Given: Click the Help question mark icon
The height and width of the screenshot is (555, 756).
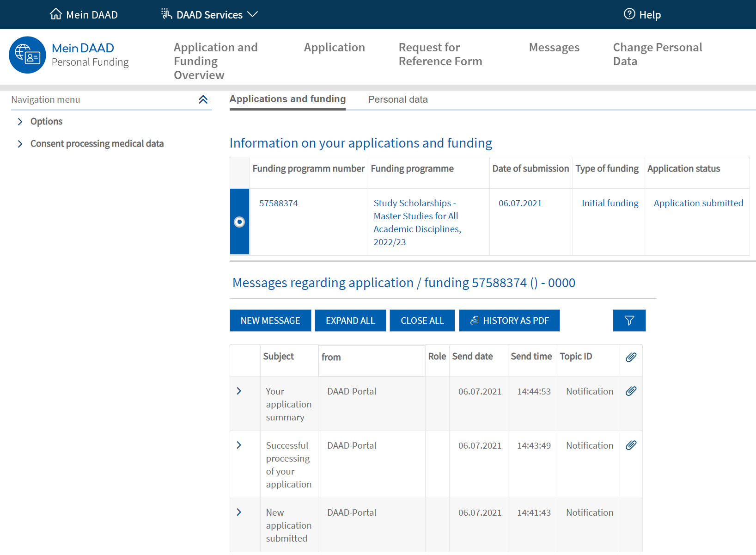Looking at the screenshot, I should tap(629, 14).
